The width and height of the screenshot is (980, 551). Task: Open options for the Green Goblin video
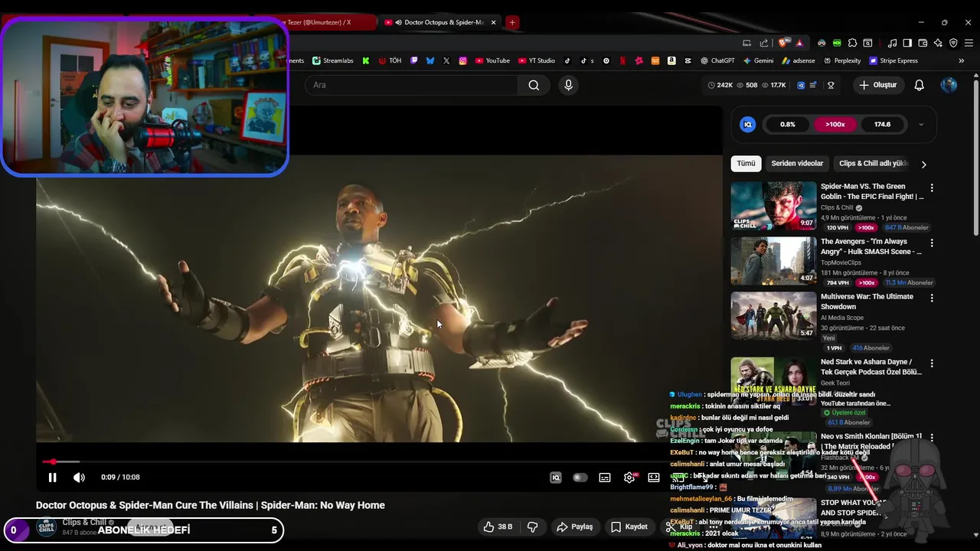click(x=932, y=187)
